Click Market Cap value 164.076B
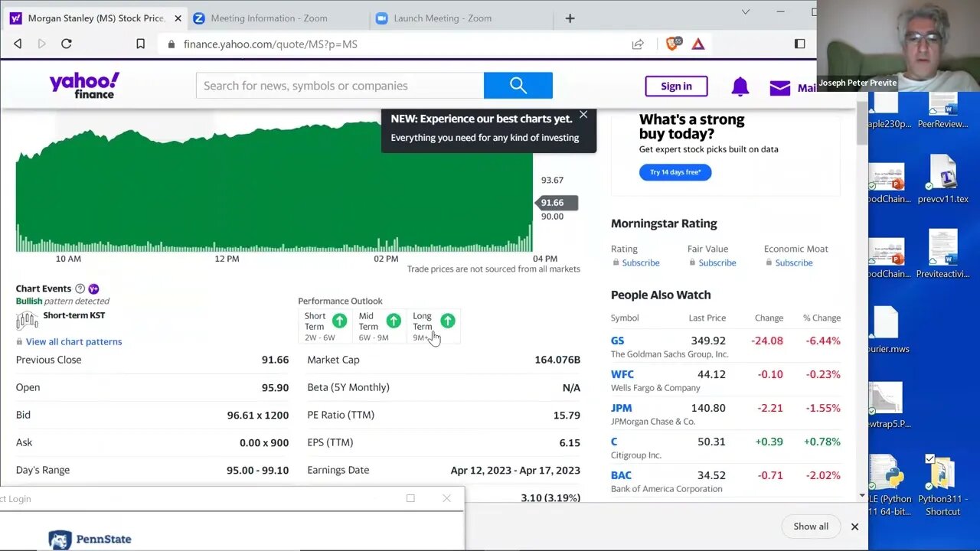Screen dimensions: 980x551 [557, 360]
